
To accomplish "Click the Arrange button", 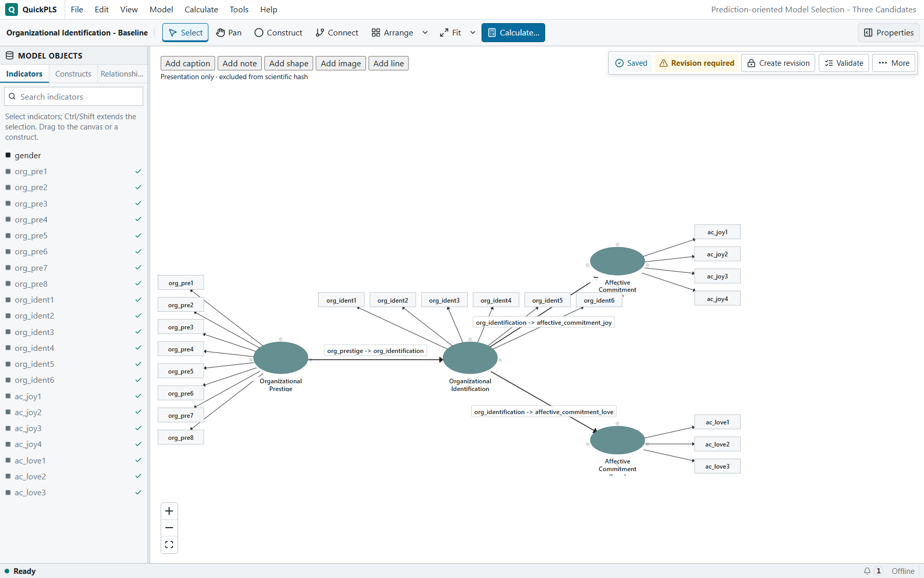I will [392, 32].
